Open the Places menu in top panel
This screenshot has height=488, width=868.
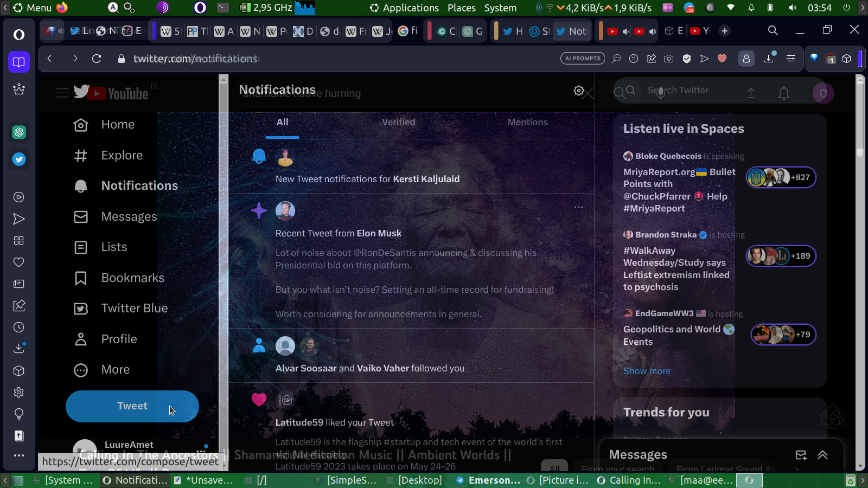tap(462, 8)
